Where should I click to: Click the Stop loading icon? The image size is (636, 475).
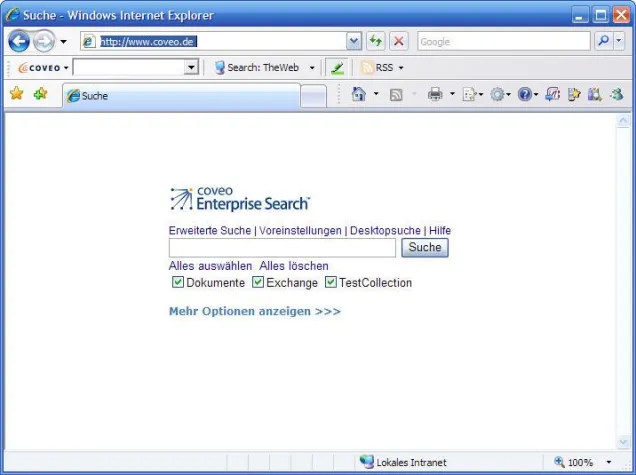tap(398, 41)
